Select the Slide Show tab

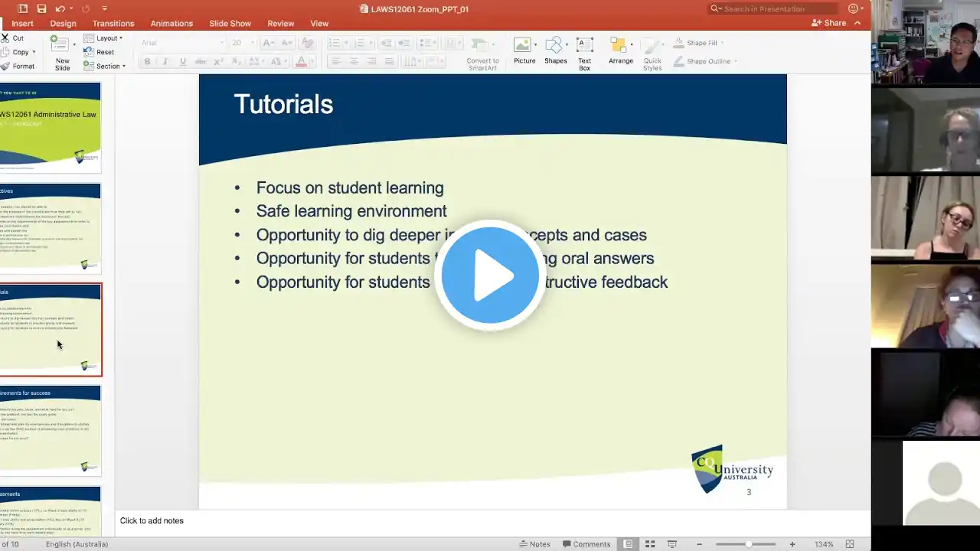tap(230, 24)
